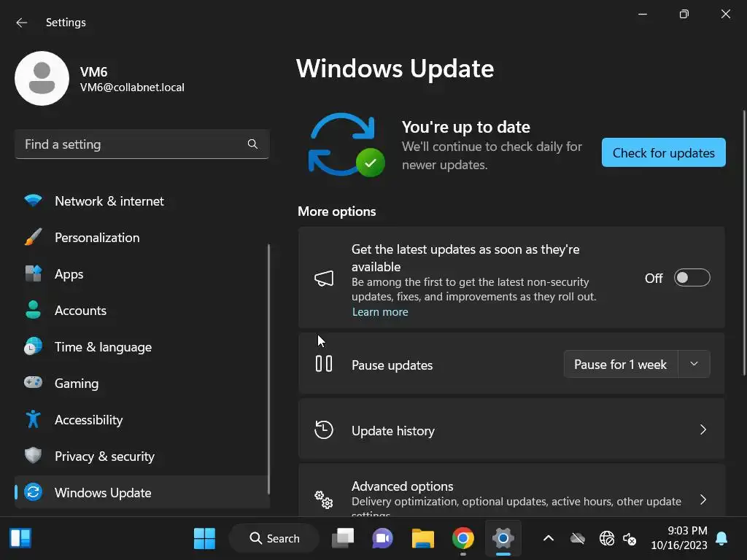Viewport: 747px width, 560px height.
Task: Open the notifications bell icon
Action: pos(721,539)
